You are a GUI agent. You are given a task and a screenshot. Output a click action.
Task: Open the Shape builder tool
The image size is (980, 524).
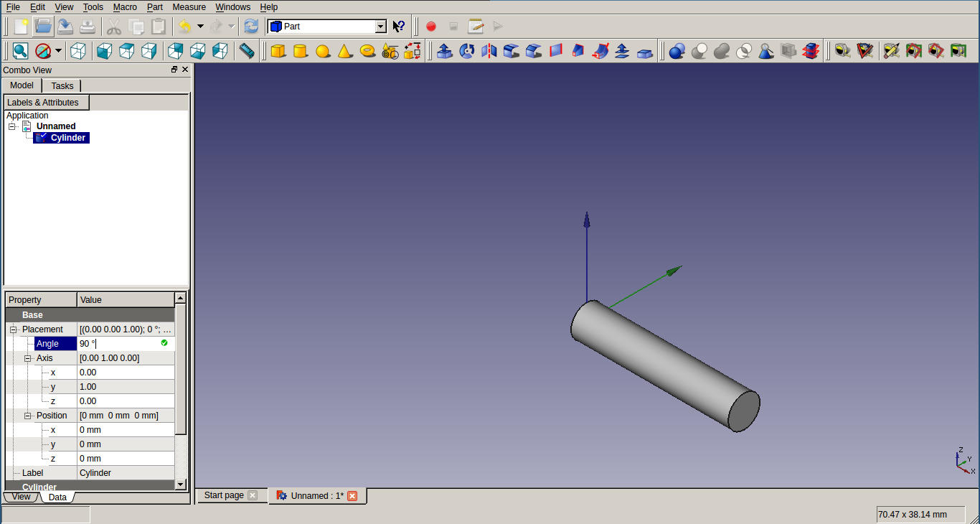412,51
